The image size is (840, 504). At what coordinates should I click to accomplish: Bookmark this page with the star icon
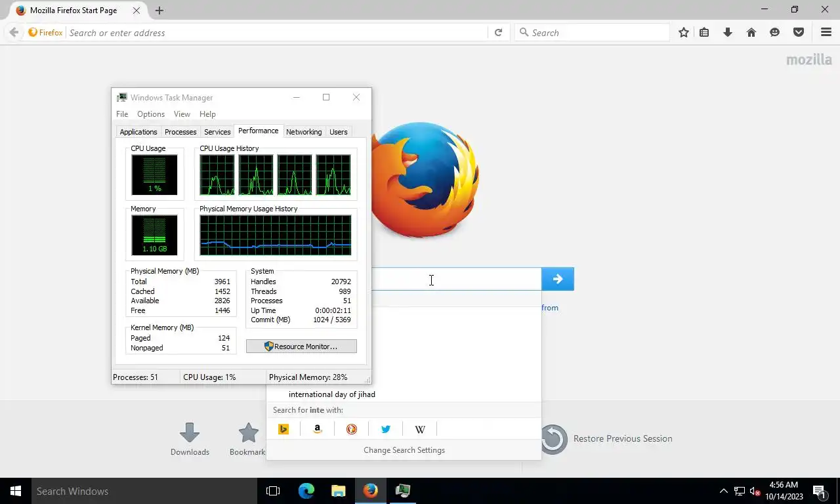[x=684, y=32]
